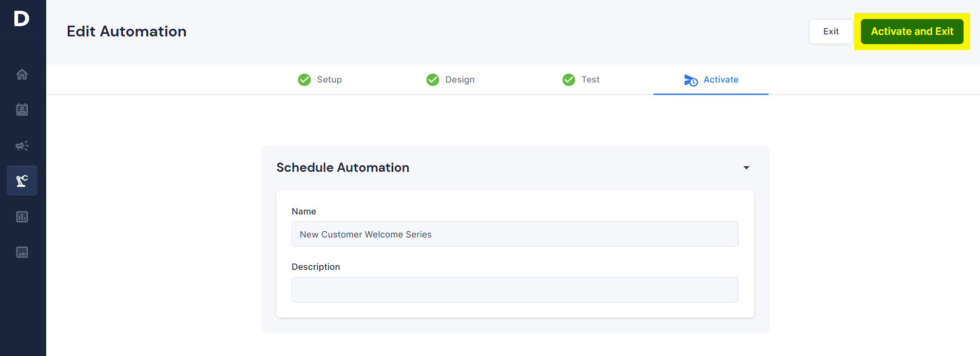Click the Exit button
Screen dimensions: 980x356
coord(831,31)
